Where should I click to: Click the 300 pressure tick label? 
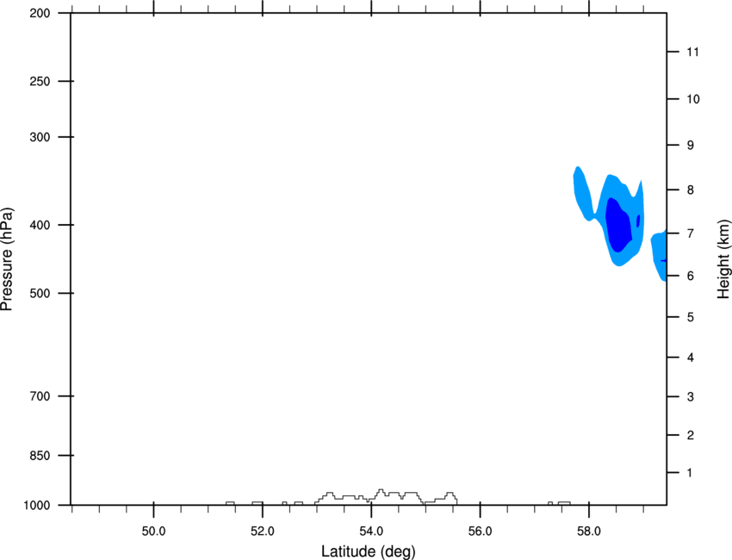[40, 137]
